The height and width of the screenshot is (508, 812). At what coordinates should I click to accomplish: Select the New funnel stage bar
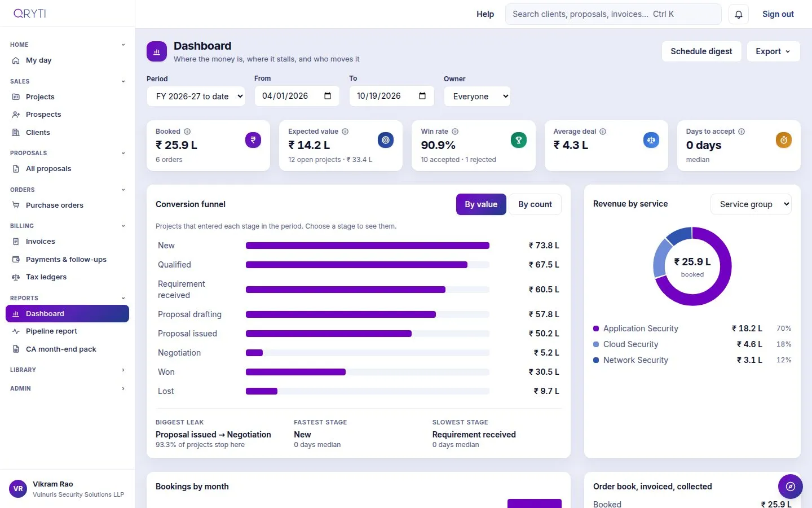pyautogui.click(x=368, y=246)
